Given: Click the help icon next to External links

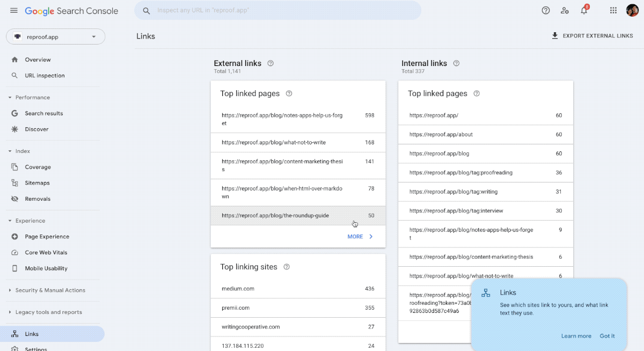Looking at the screenshot, I should point(270,63).
